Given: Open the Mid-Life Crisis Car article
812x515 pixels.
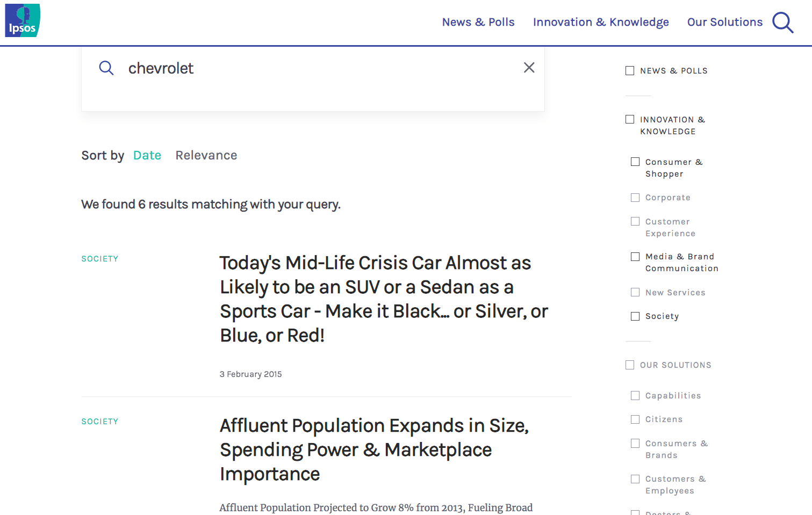Looking at the screenshot, I should tap(384, 299).
